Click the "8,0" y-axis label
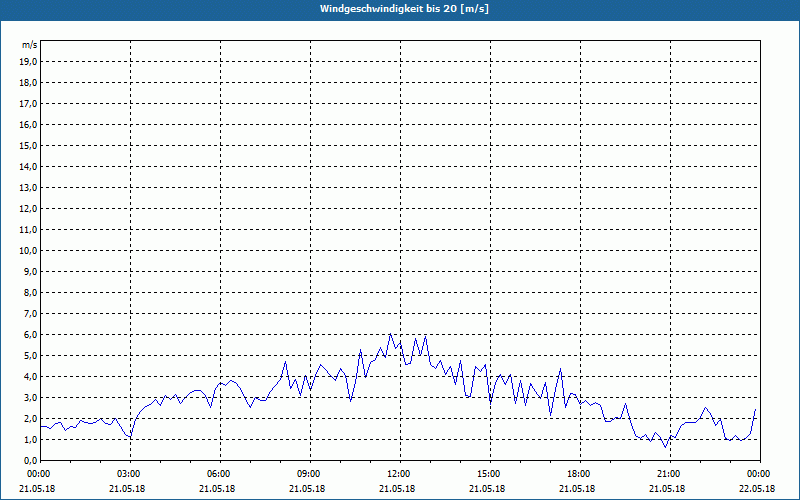The image size is (800, 500). click(x=31, y=292)
